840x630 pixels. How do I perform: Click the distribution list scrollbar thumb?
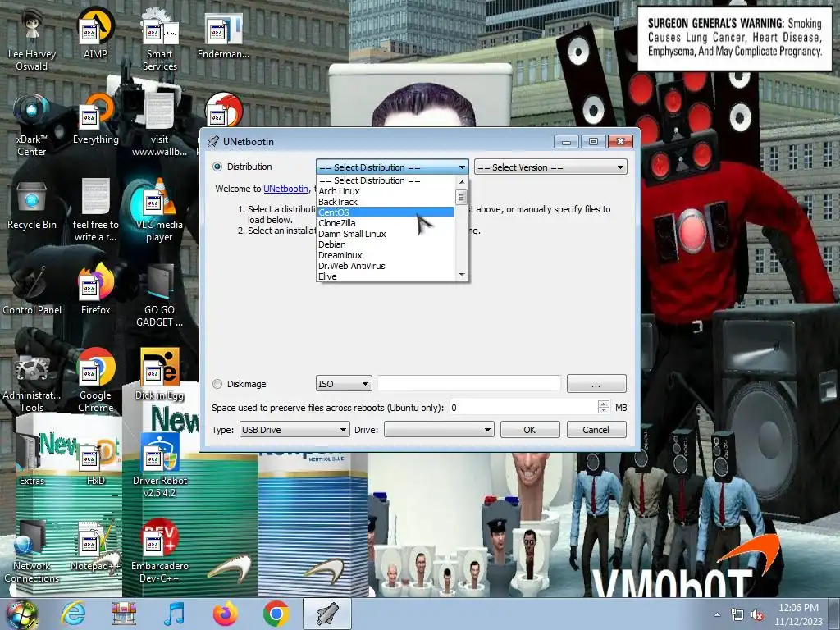coord(462,197)
